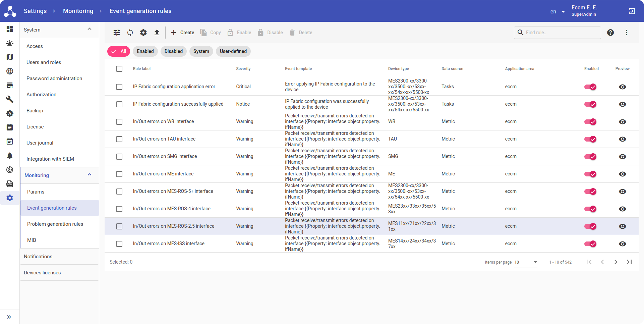Go to next page of rules

point(616,262)
